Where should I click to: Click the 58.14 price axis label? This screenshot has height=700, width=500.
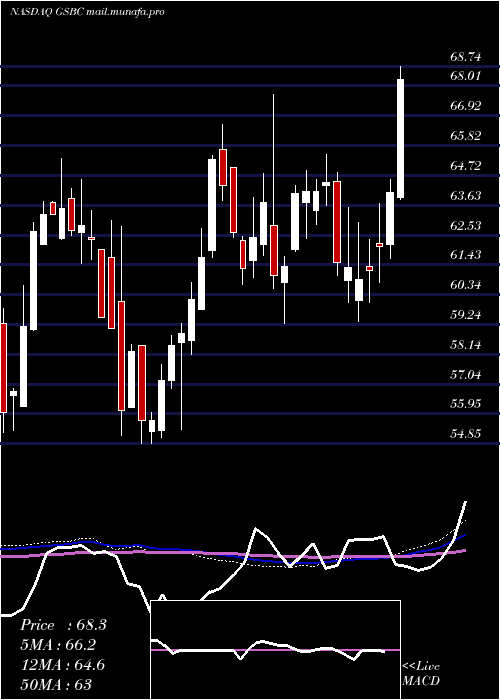(x=466, y=345)
